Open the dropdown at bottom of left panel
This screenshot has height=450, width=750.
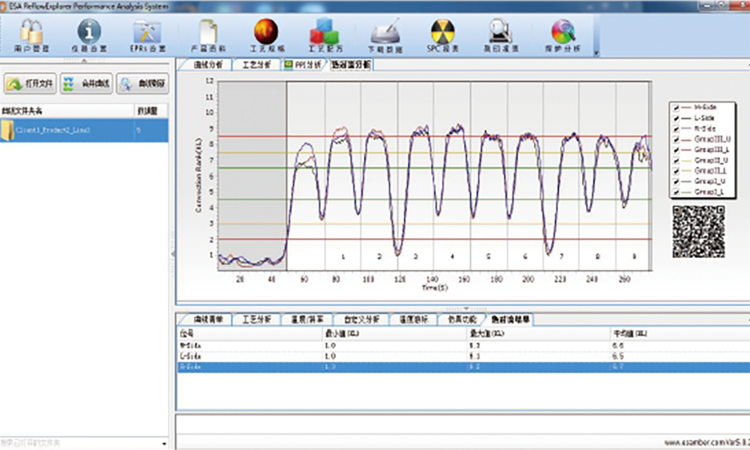[164, 442]
